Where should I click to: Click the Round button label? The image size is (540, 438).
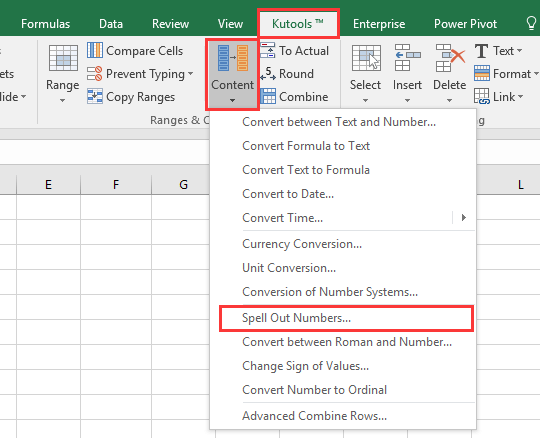(x=296, y=74)
